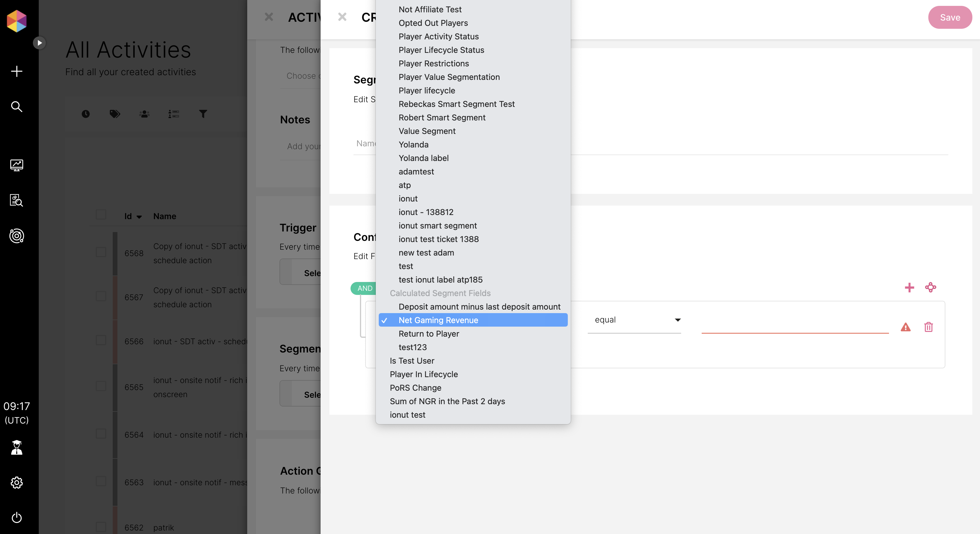Open the report search icon in sidebar
Screen dimensions: 980x534
(x=16, y=200)
